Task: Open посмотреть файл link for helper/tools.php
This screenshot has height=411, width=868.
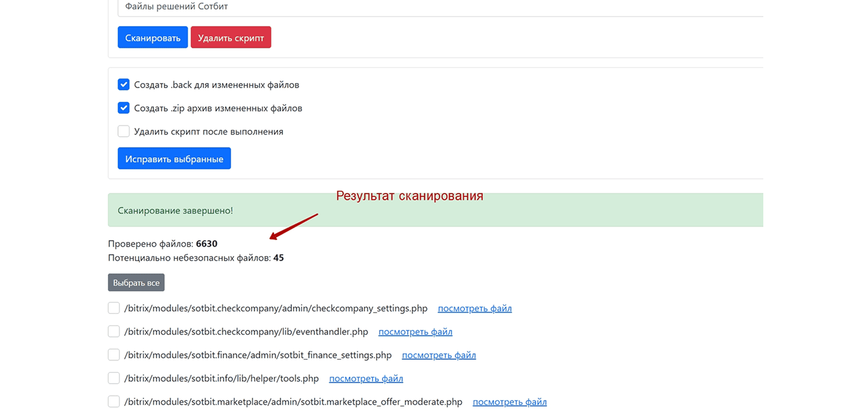Action: pyautogui.click(x=366, y=379)
